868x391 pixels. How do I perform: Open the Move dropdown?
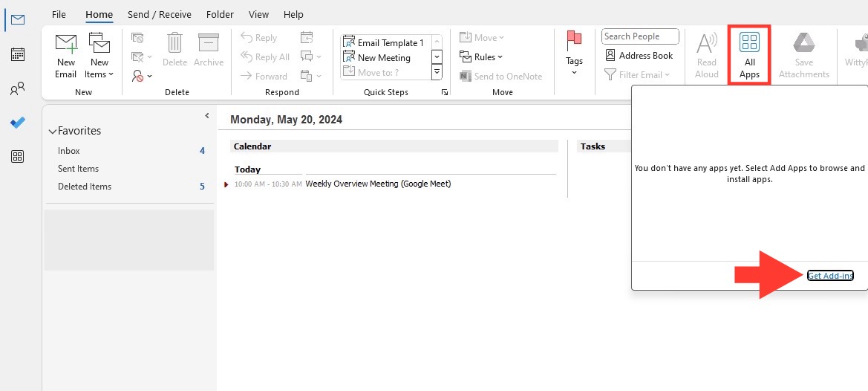pos(482,38)
